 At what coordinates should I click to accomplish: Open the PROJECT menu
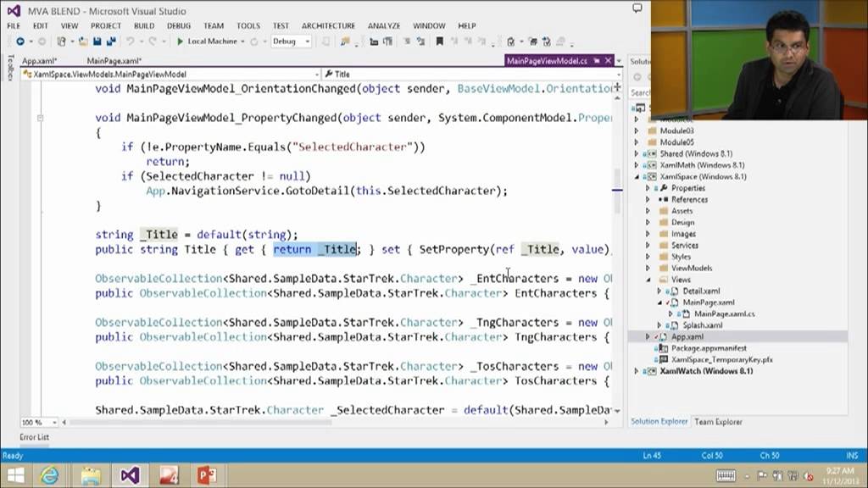pyautogui.click(x=106, y=25)
